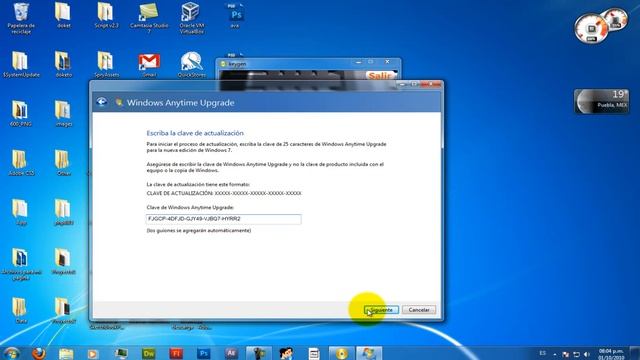The height and width of the screenshot is (360, 640).
Task: Launch After Effects from the taskbar
Action: 231,353
